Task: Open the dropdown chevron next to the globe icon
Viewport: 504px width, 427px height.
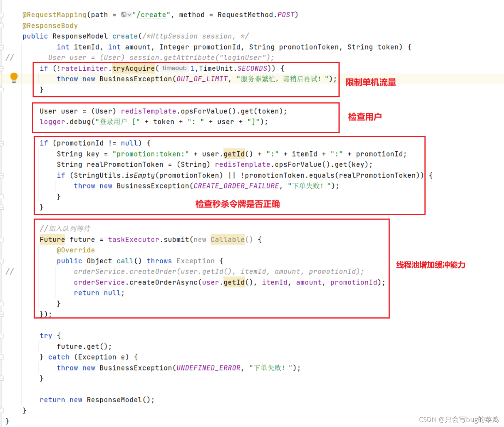Action: click(x=129, y=14)
